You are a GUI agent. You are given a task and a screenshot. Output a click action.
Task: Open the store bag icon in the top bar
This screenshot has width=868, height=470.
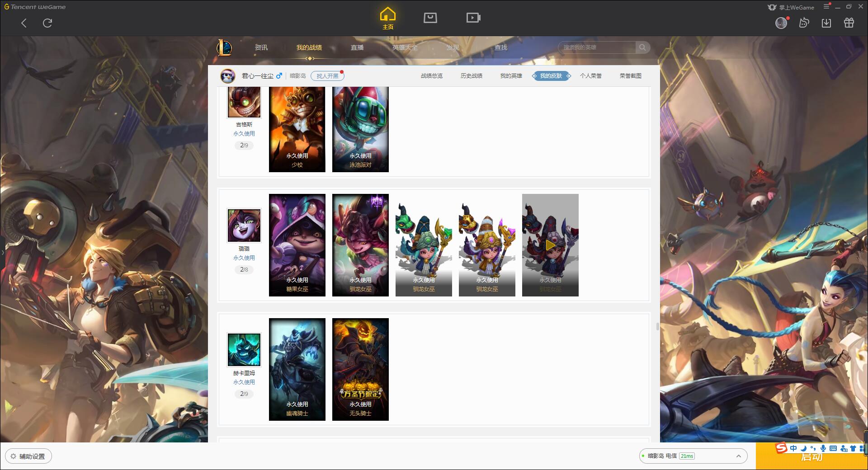[x=430, y=18]
